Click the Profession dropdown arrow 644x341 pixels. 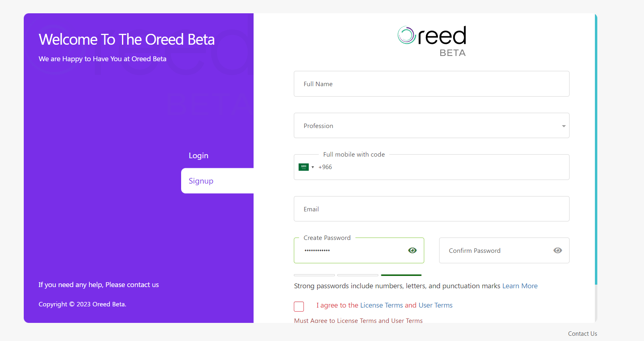(563, 126)
